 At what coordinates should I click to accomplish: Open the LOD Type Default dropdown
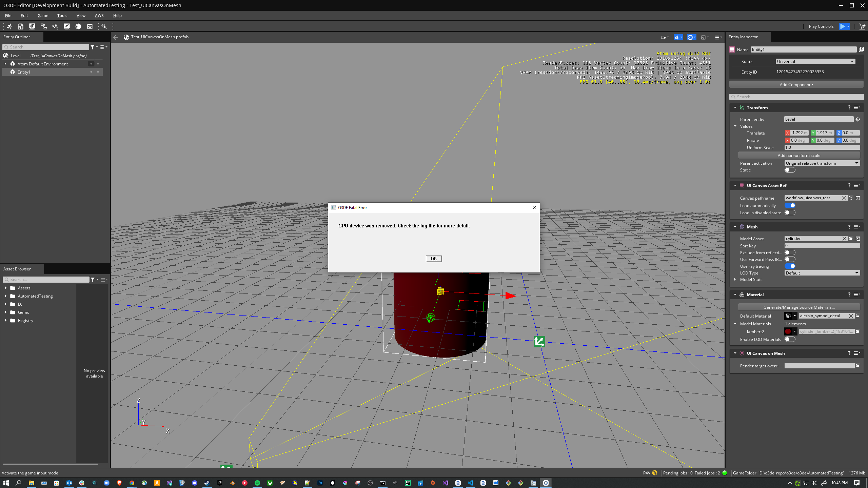click(822, 273)
